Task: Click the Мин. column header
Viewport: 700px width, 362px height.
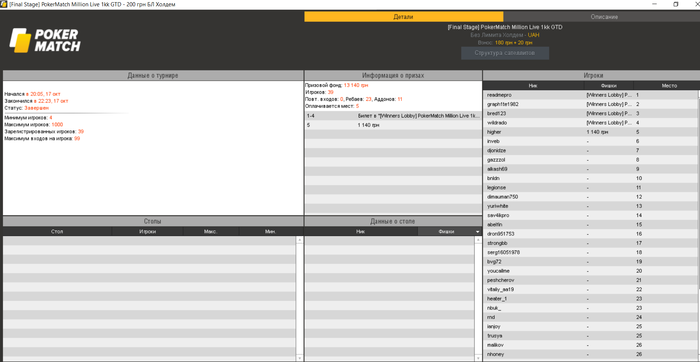Action: (x=271, y=232)
